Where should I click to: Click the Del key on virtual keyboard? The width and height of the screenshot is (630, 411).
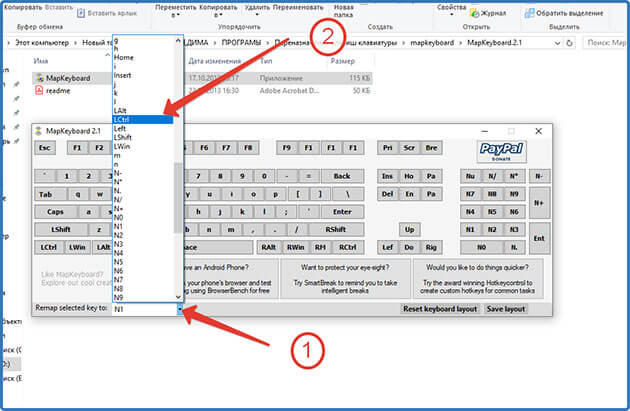click(x=387, y=194)
